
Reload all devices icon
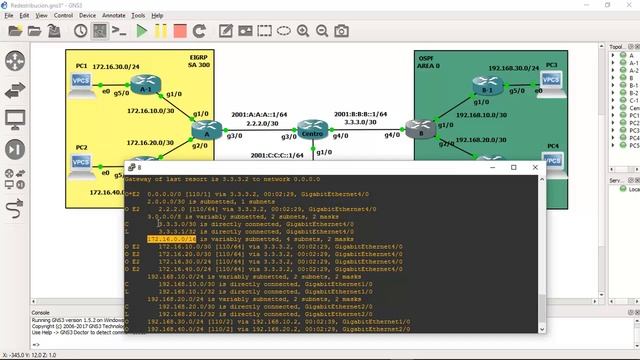coord(199,31)
